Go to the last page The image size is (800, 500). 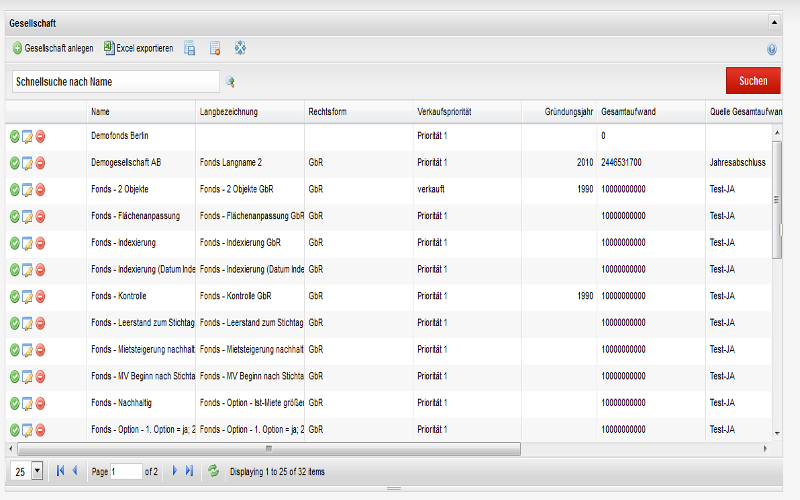[x=189, y=471]
